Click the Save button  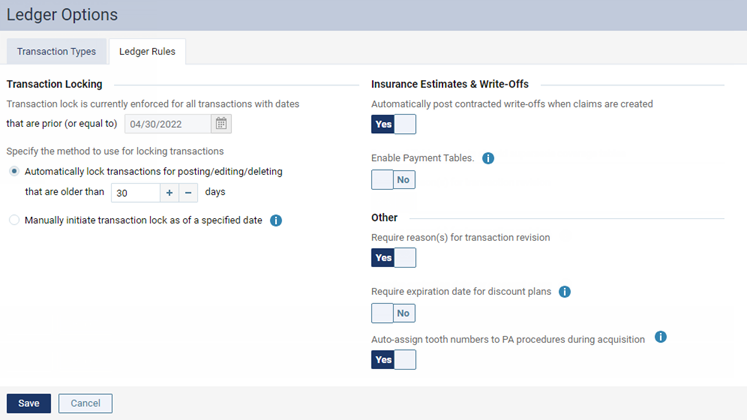[x=28, y=403]
